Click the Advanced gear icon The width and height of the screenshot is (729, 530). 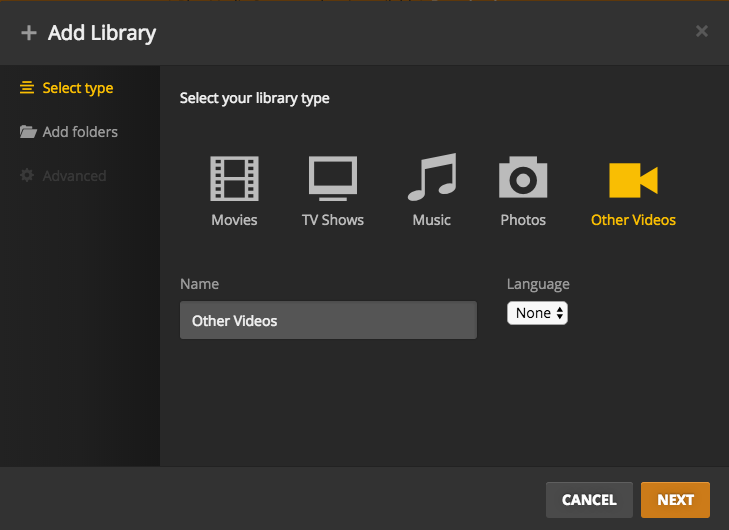point(28,176)
